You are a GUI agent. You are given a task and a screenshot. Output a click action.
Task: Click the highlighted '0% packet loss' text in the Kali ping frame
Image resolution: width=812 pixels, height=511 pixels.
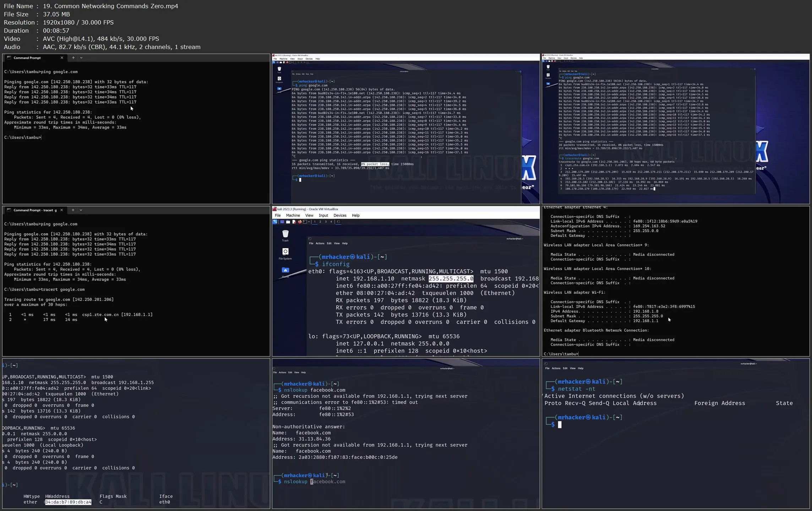[x=375, y=164]
